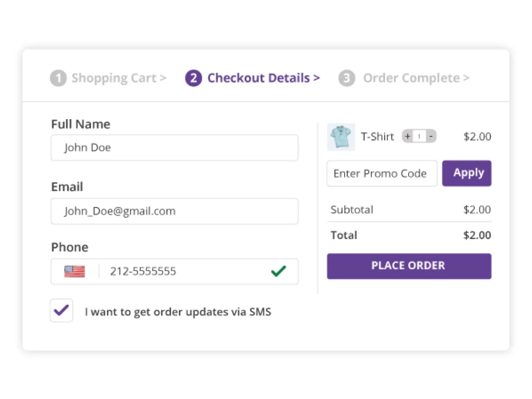
Task: Click the Email input field
Action: 174,211
